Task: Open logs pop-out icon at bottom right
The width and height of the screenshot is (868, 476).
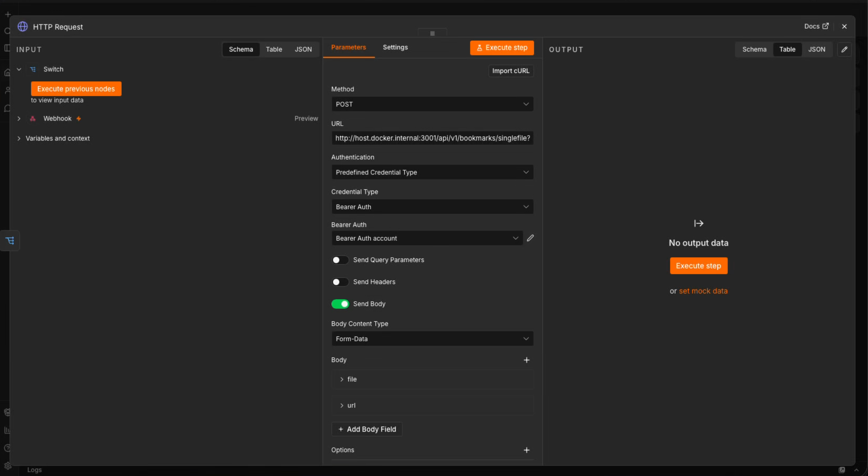Action: pos(842,470)
